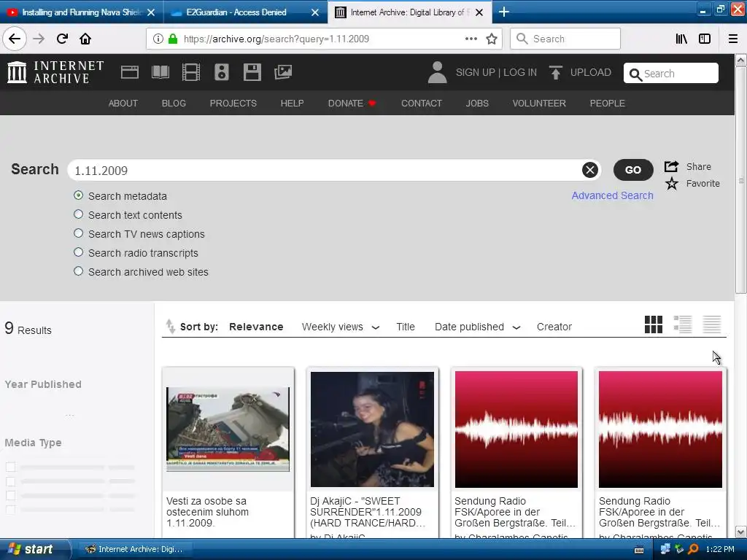Open the Images icon in header

[283, 72]
